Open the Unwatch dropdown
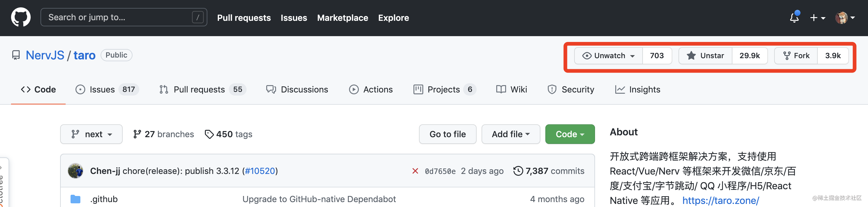Image resolution: width=868 pixels, height=207 pixels. (x=608, y=55)
